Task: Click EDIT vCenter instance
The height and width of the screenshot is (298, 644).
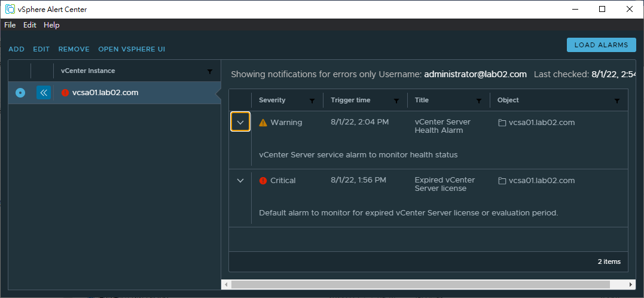Action: pos(41,49)
